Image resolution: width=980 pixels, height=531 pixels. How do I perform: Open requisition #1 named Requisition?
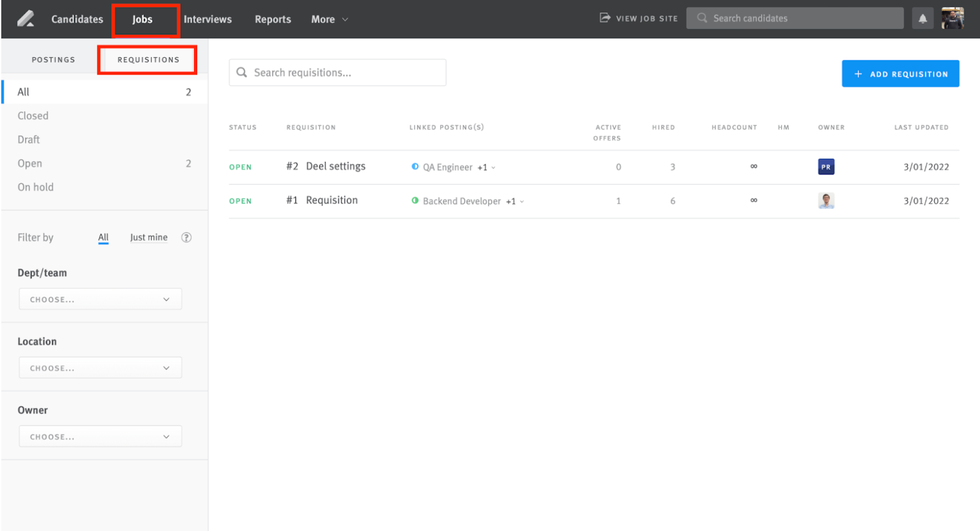coord(332,200)
